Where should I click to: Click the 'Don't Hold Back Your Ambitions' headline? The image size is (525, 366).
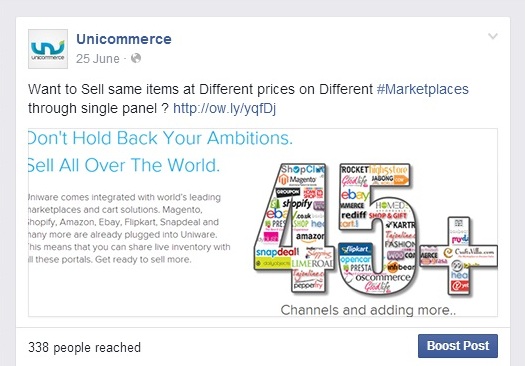click(x=160, y=138)
